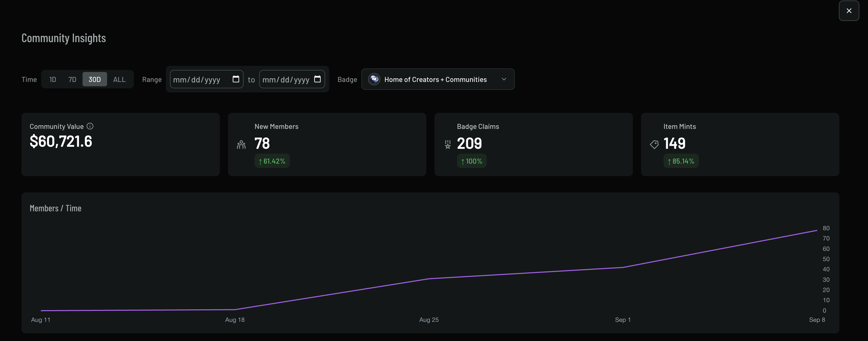Viewport: 868px width, 341px height.
Task: Open the end date calendar picker icon
Action: coord(317,79)
